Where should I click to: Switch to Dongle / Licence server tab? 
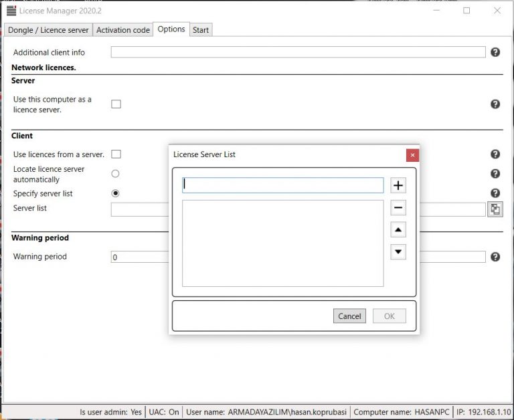tap(48, 30)
